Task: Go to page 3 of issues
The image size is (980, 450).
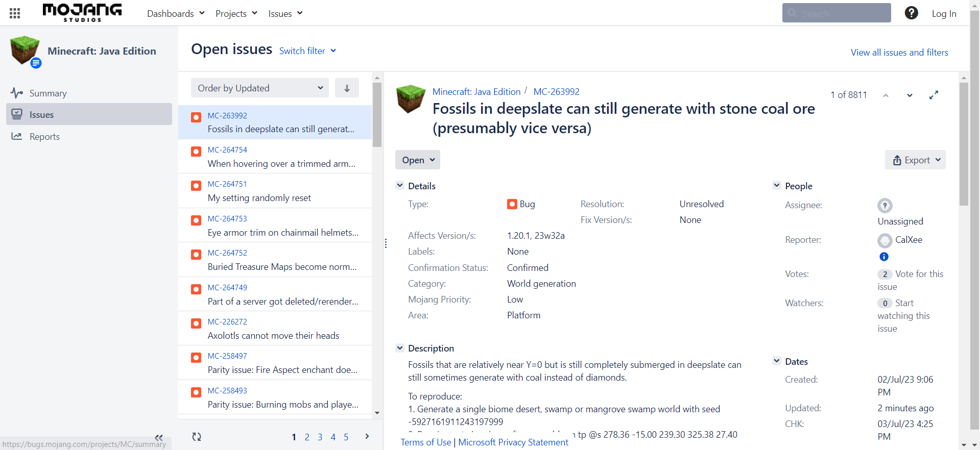Action: (x=320, y=437)
